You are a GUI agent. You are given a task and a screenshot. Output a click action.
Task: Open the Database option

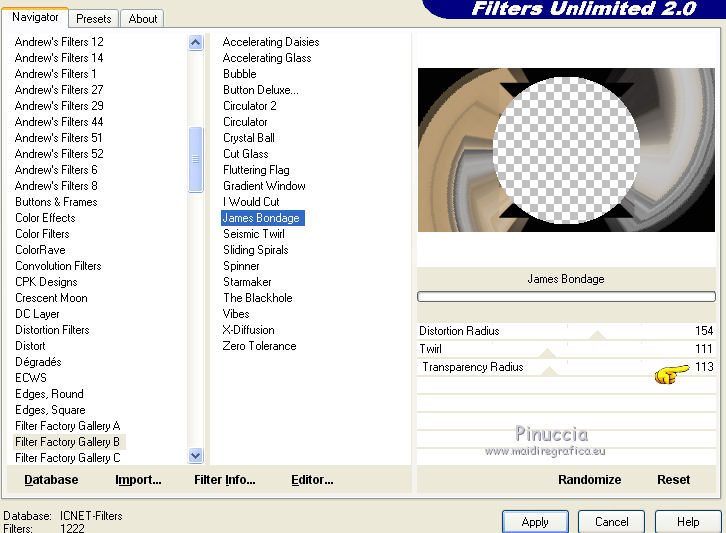click(51, 480)
